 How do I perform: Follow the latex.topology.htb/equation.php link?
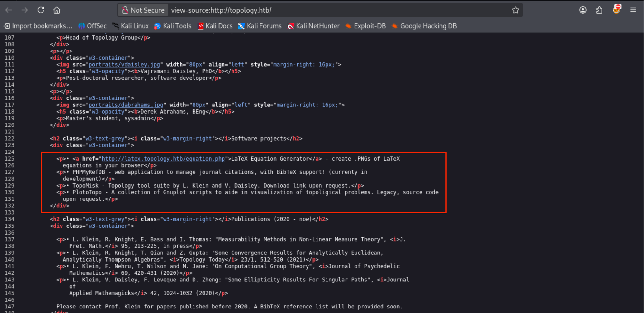163,159
